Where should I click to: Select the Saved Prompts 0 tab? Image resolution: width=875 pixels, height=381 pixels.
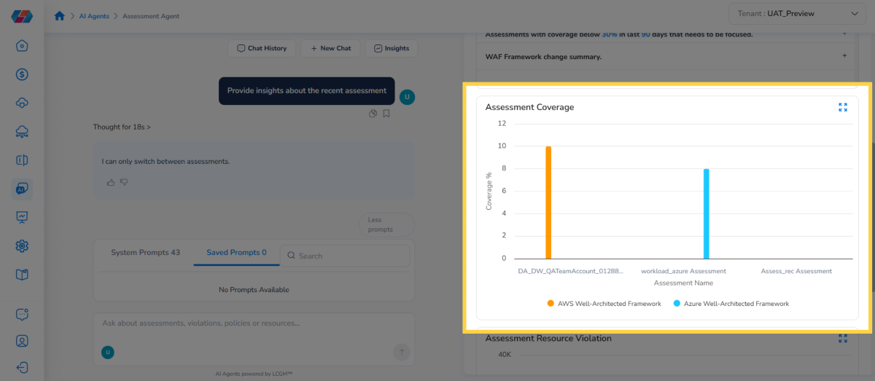click(237, 253)
